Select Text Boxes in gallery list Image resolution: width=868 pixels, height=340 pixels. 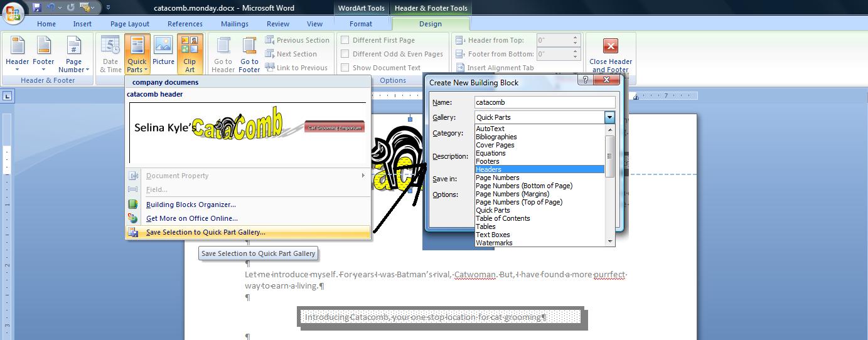point(540,235)
